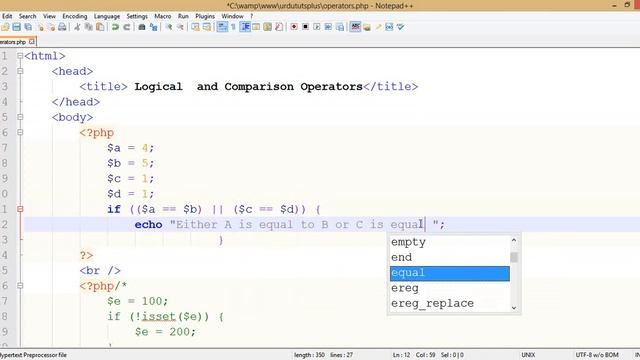This screenshot has width=640, height=360.
Task: Open the Edit menu
Action: click(7, 16)
